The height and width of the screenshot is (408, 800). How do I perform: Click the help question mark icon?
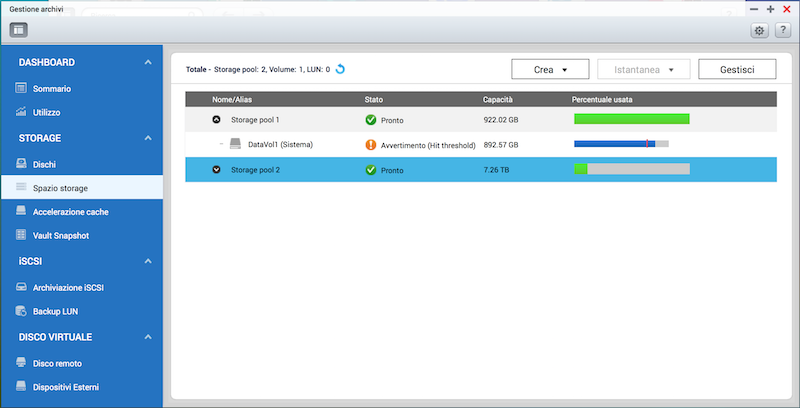(x=783, y=30)
